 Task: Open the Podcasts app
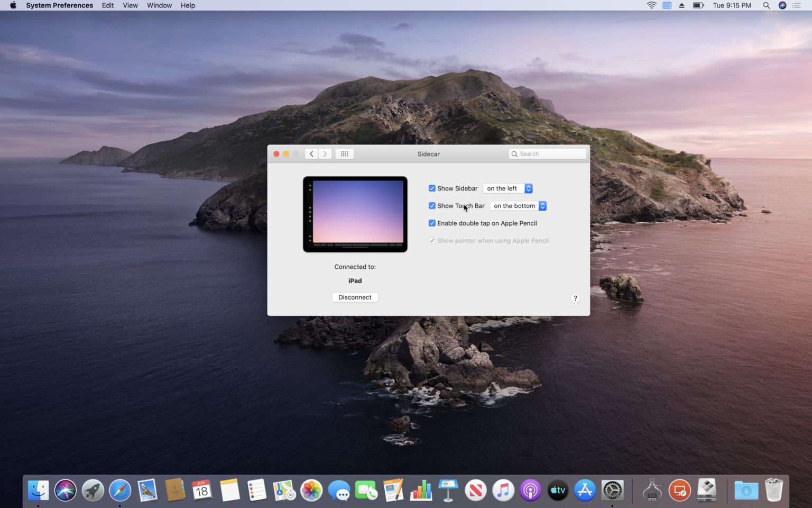530,490
